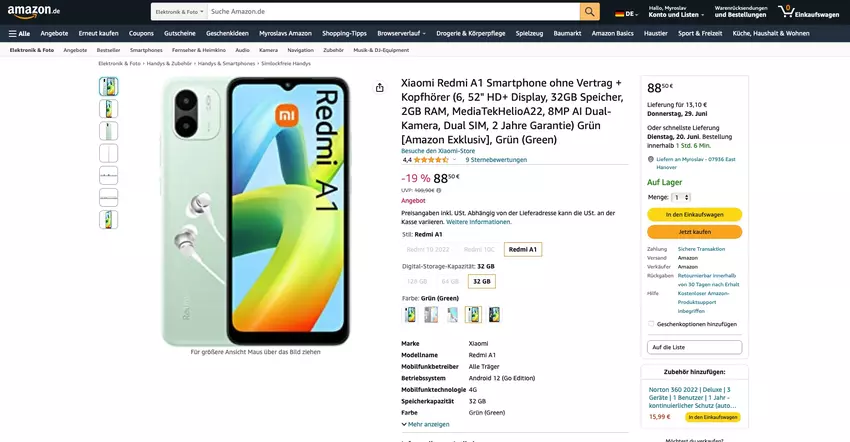This screenshot has width=850, height=442.
Task: Click the Jetzt kaufen button
Action: [x=694, y=231]
